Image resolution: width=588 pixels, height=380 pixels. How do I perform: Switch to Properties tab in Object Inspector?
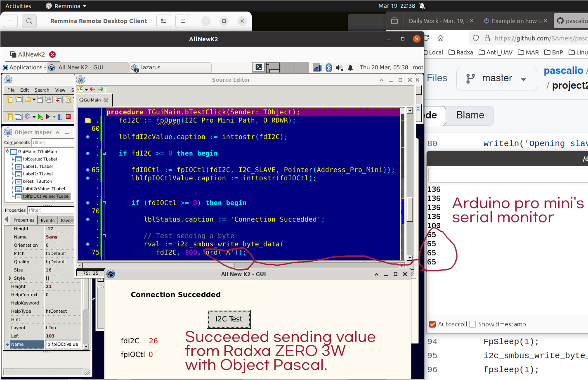24,220
